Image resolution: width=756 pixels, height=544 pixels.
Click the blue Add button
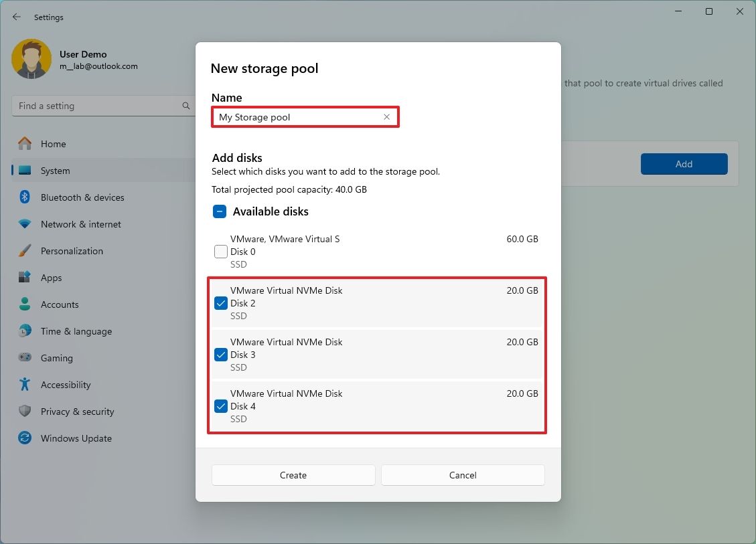pyautogui.click(x=684, y=163)
